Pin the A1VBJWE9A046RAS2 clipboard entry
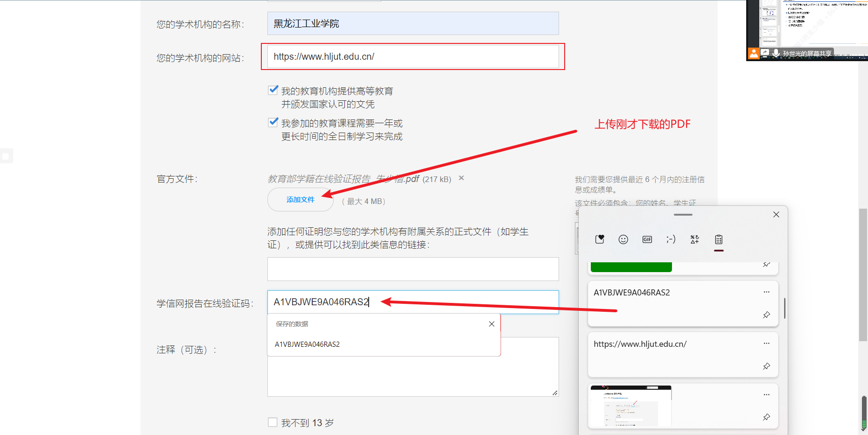 pos(766,315)
